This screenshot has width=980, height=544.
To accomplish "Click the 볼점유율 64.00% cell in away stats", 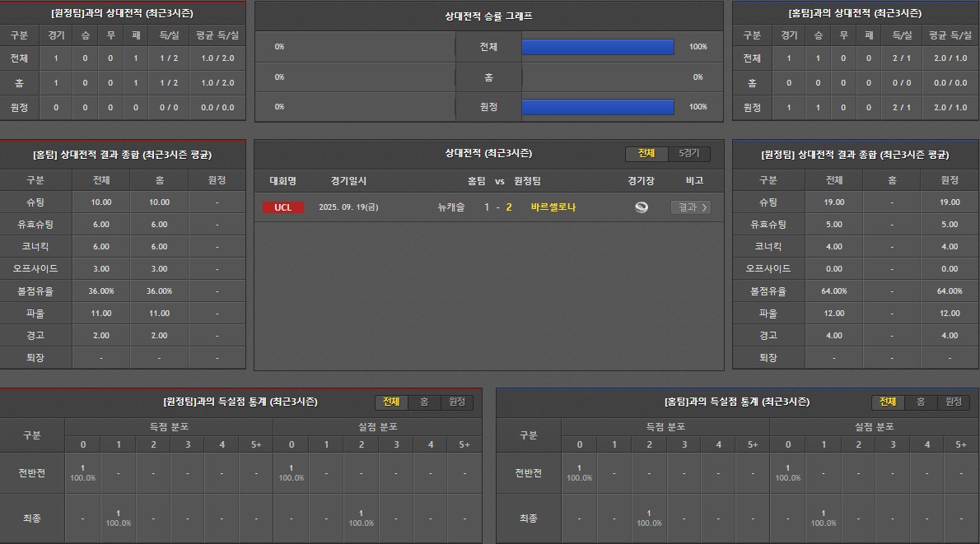I will tap(833, 291).
